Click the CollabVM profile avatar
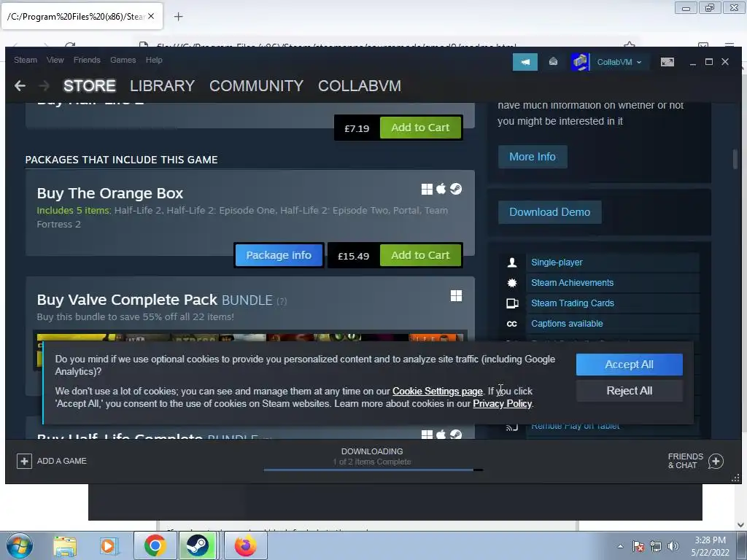Image resolution: width=747 pixels, height=560 pixels. point(580,62)
